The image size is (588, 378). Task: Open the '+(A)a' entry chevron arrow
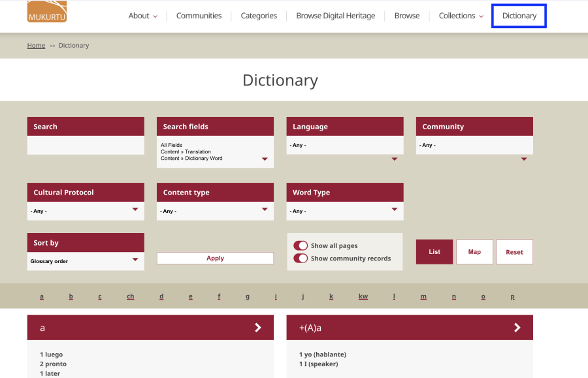517,328
